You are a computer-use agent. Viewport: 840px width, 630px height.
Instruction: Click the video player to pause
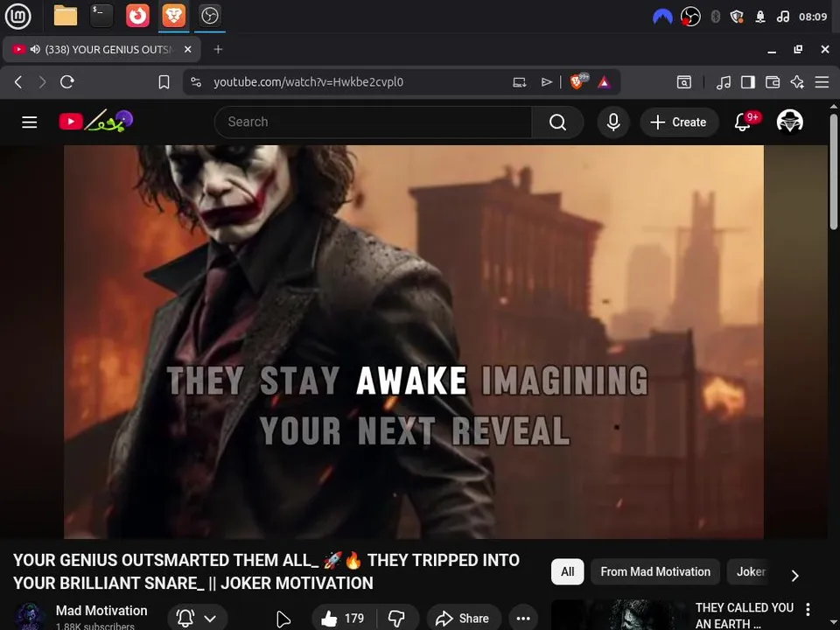(x=414, y=342)
